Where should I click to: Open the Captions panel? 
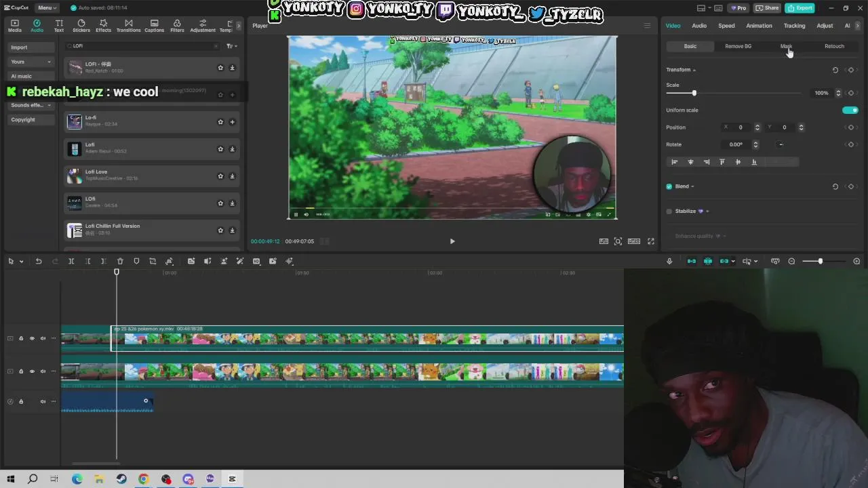coord(154,26)
